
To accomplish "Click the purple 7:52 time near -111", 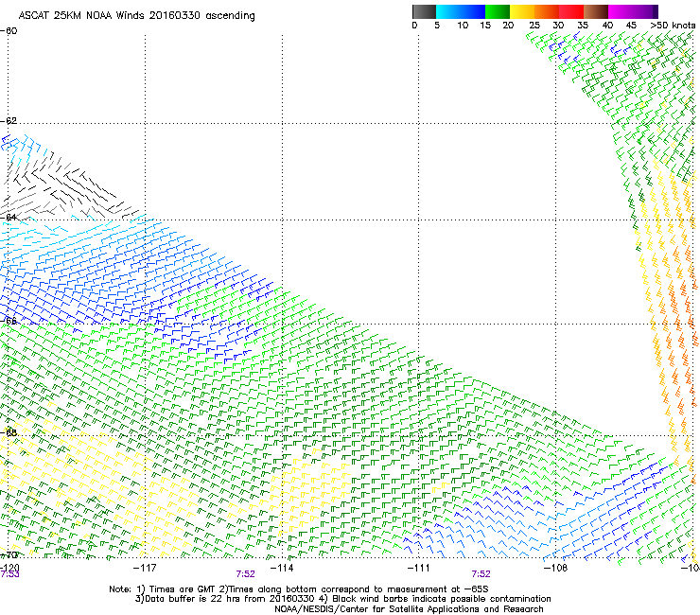I will pyautogui.click(x=481, y=574).
